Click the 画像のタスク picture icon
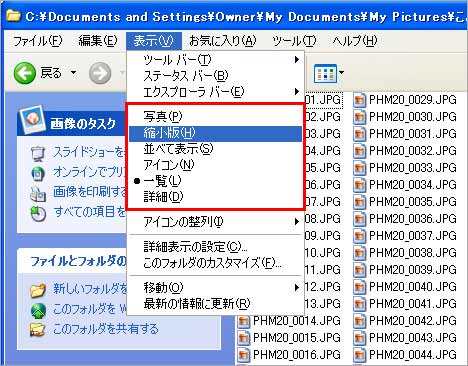The width and height of the screenshot is (468, 366). coord(32,119)
